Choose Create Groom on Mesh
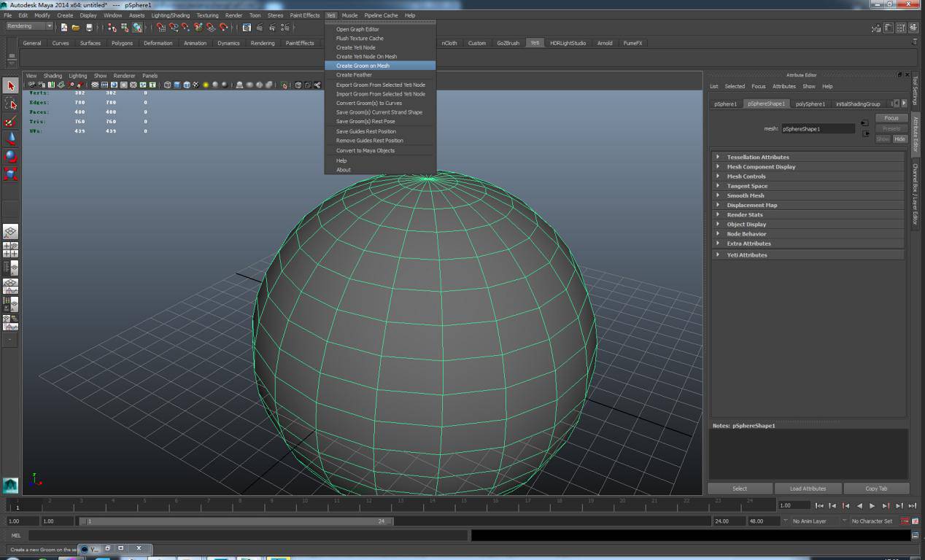This screenshot has height=560, width=925. (x=363, y=66)
